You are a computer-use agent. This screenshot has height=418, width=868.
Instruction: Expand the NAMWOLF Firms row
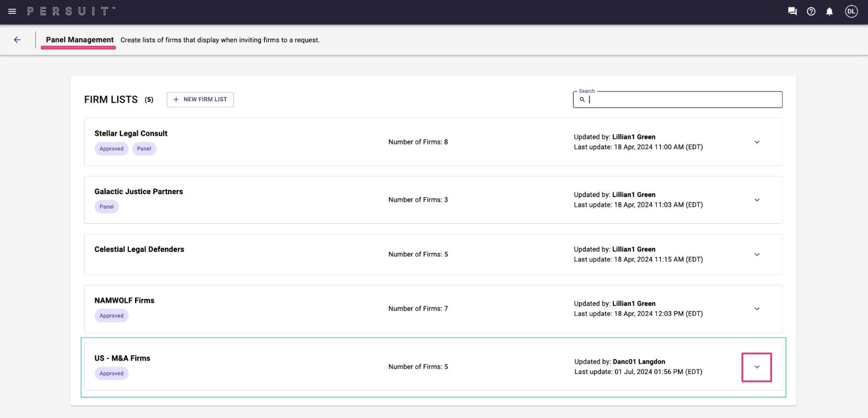(x=757, y=309)
